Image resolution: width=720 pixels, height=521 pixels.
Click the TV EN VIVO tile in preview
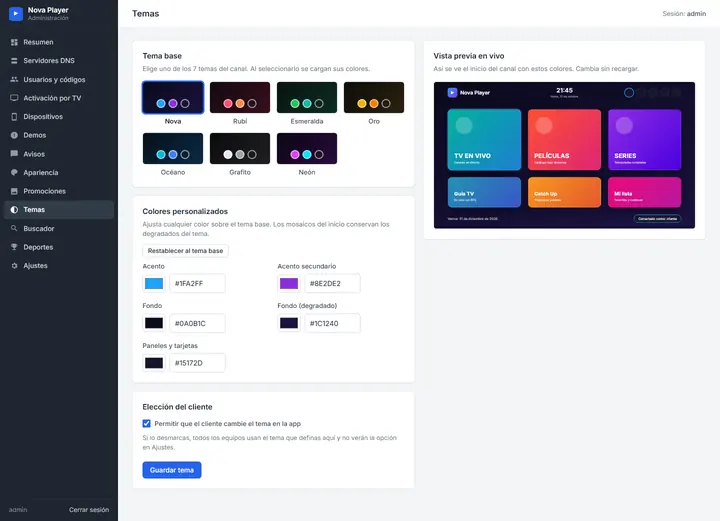484,140
